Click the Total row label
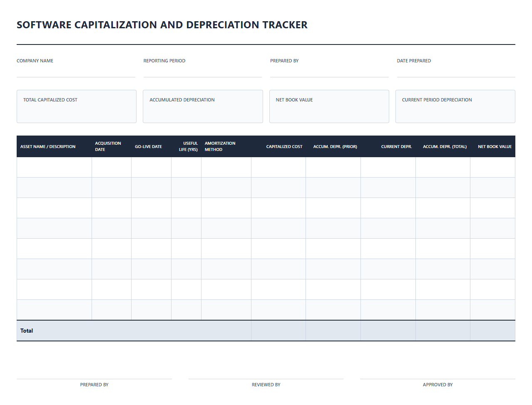 click(x=27, y=331)
